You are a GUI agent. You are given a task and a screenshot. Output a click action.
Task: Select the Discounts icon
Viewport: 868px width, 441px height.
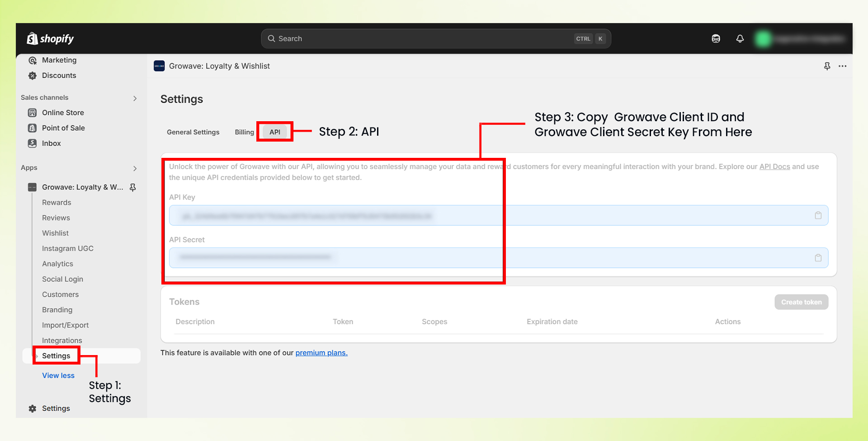point(32,75)
